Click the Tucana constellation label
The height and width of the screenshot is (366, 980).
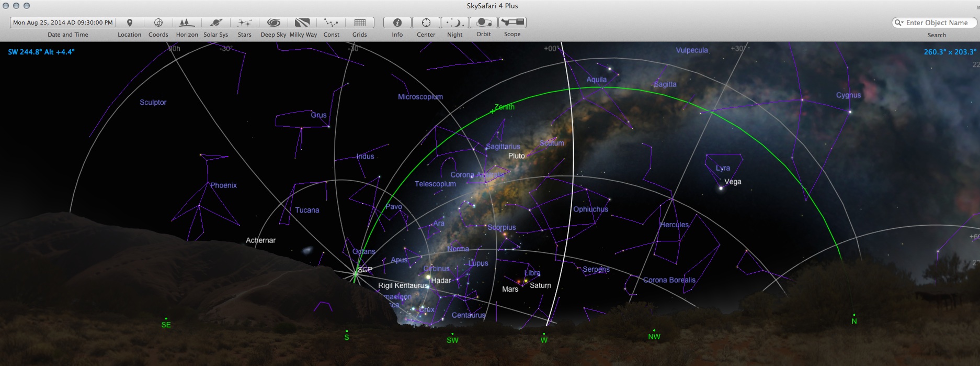click(307, 210)
